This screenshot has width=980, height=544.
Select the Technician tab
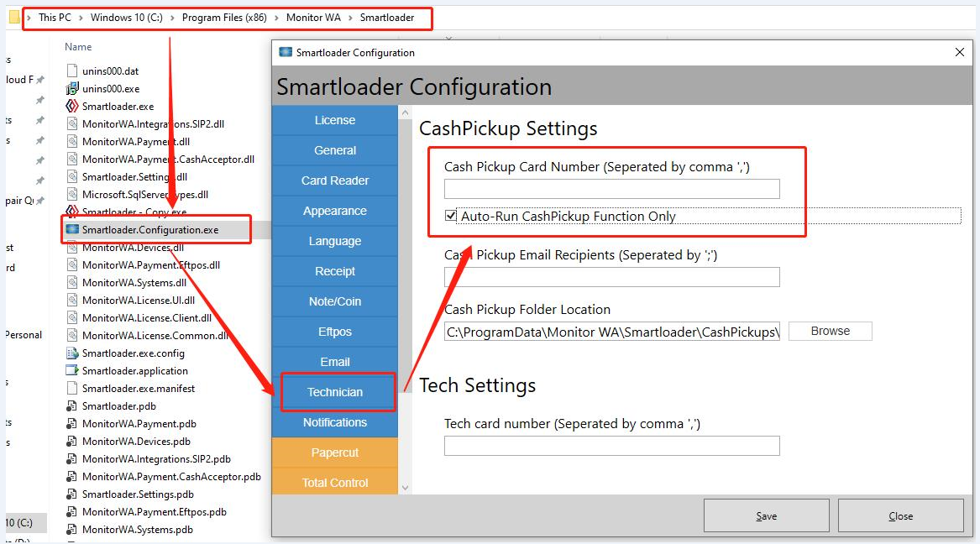[335, 392]
